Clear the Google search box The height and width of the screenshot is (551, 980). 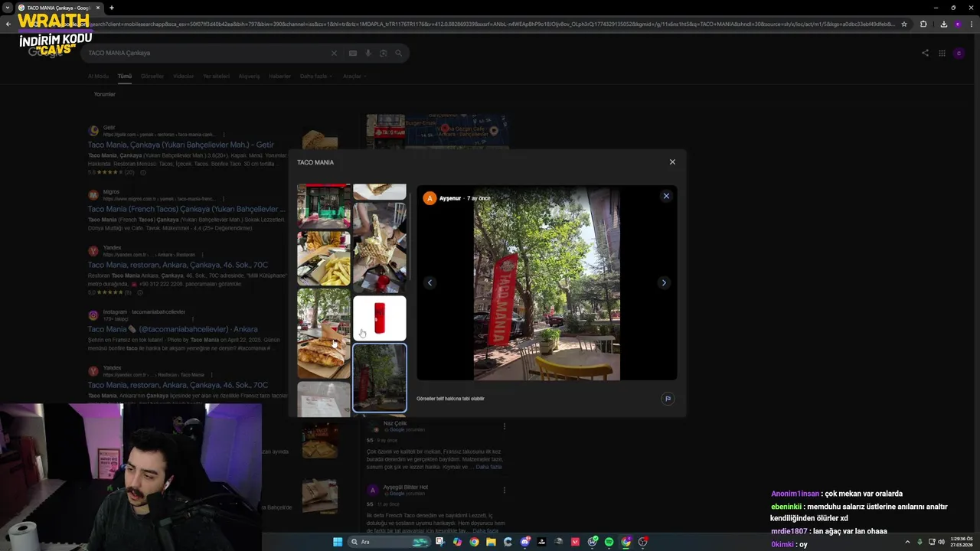point(334,53)
